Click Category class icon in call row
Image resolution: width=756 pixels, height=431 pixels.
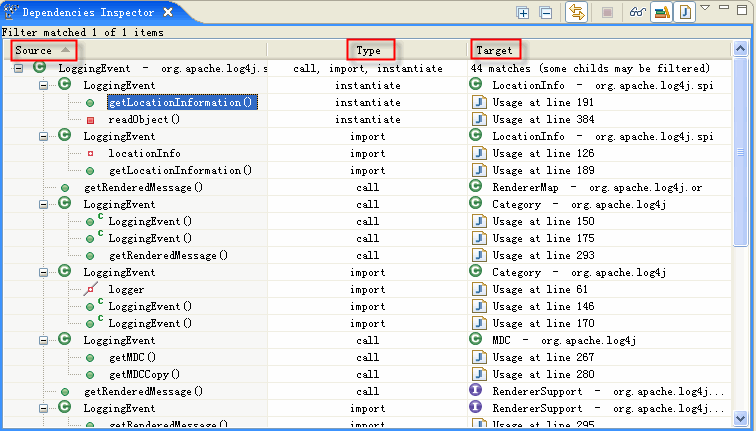click(475, 203)
